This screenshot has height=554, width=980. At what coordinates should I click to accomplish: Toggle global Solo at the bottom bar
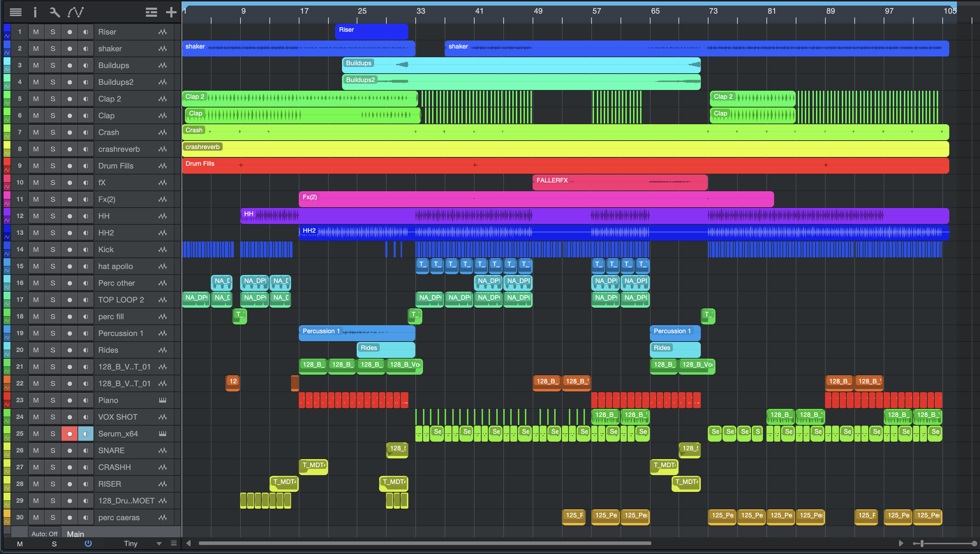pos(54,544)
